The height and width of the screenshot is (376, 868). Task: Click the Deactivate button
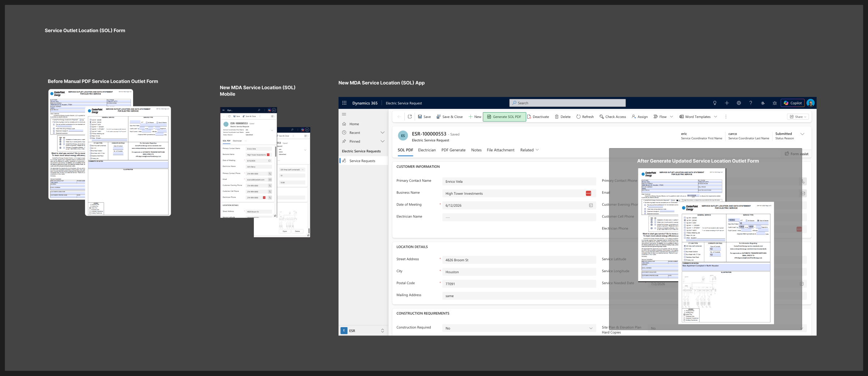point(538,117)
